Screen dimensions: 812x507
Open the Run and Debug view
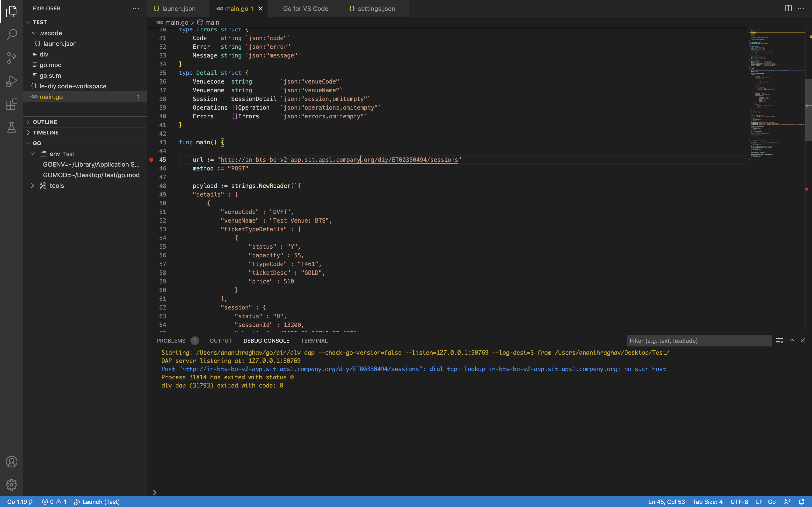click(12, 81)
